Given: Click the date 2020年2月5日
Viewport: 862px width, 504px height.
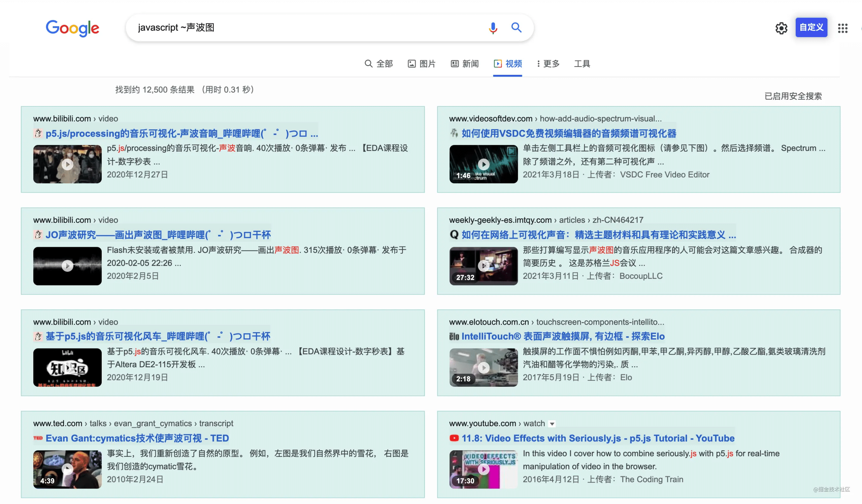Looking at the screenshot, I should point(133,276).
